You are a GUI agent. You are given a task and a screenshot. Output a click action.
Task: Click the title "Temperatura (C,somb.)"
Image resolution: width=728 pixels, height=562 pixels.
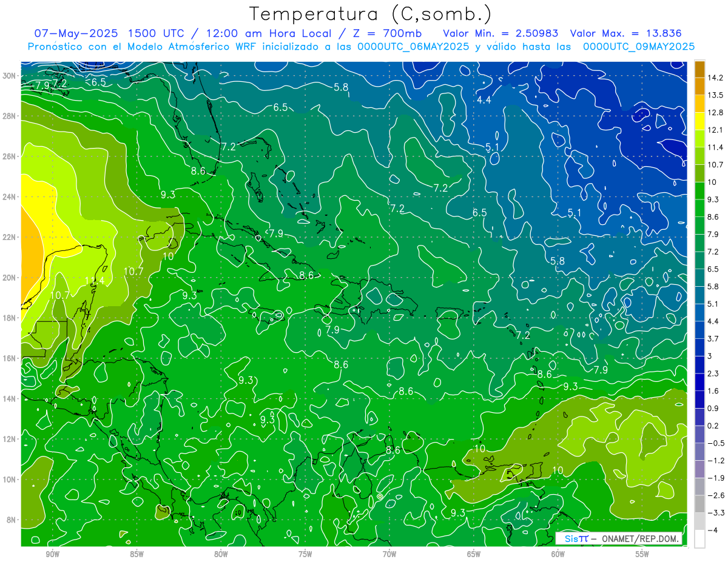(370, 14)
